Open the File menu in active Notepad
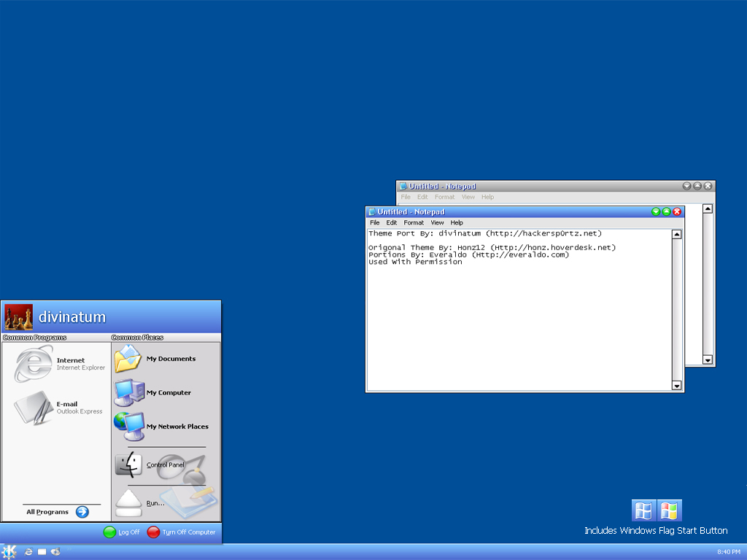This screenshot has width=747, height=560. click(374, 222)
